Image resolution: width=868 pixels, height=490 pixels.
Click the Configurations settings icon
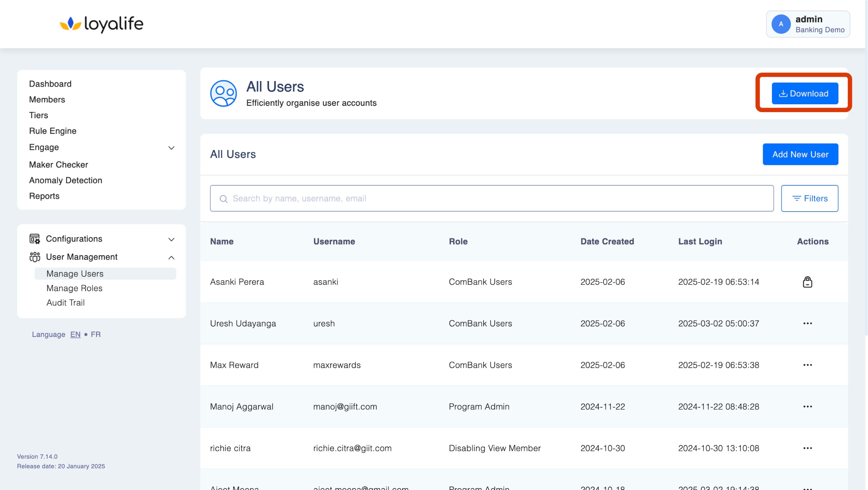(x=35, y=239)
